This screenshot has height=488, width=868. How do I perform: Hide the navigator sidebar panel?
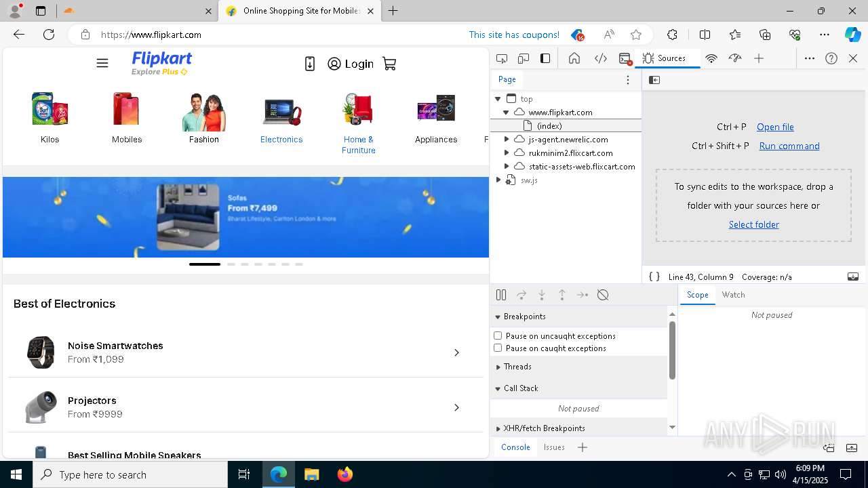click(654, 80)
